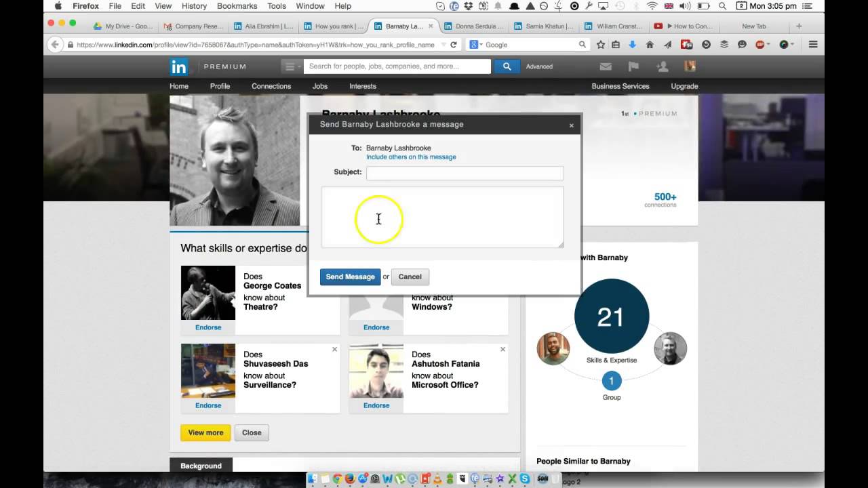Open Spotlight search in menu bar
Screen dimensions: 868x488
click(722, 6)
